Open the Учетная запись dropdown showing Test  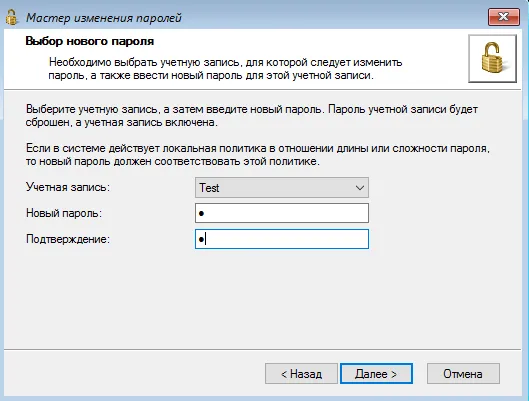point(282,188)
